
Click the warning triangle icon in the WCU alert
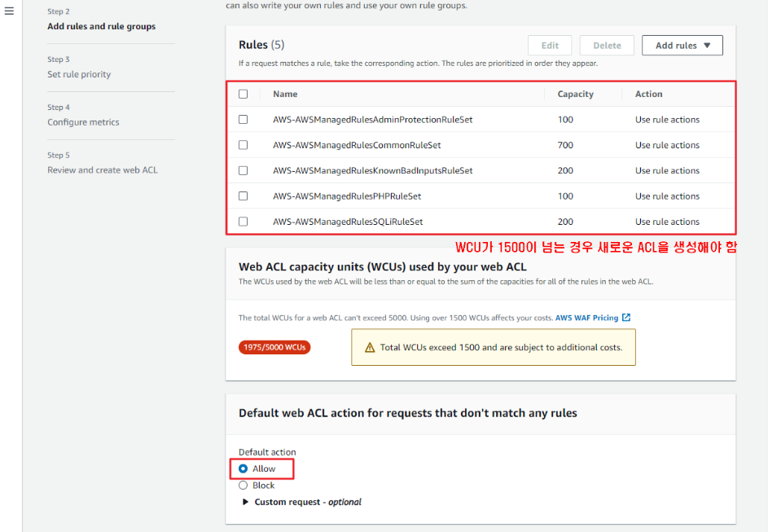370,347
